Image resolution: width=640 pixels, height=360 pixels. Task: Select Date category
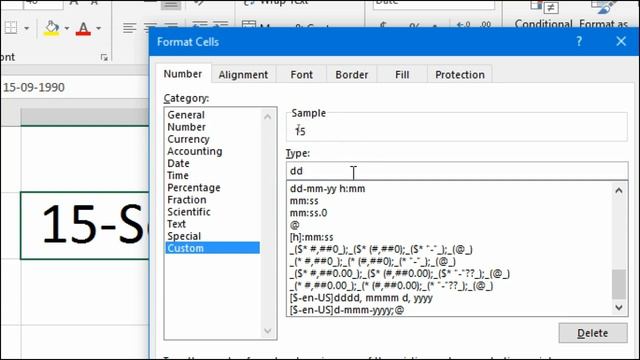[x=213, y=163]
